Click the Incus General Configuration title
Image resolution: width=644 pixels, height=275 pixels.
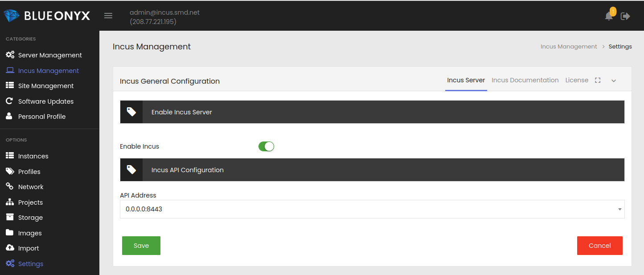(170, 81)
